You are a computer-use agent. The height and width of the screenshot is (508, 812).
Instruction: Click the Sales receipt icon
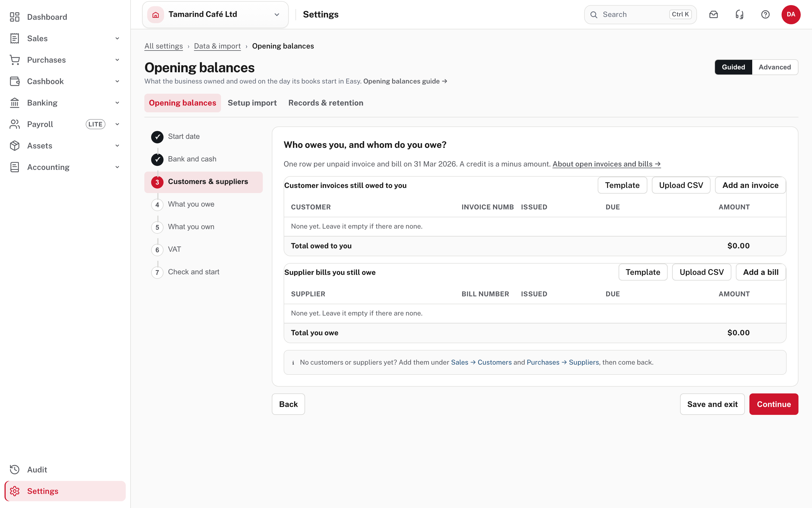[x=15, y=38]
